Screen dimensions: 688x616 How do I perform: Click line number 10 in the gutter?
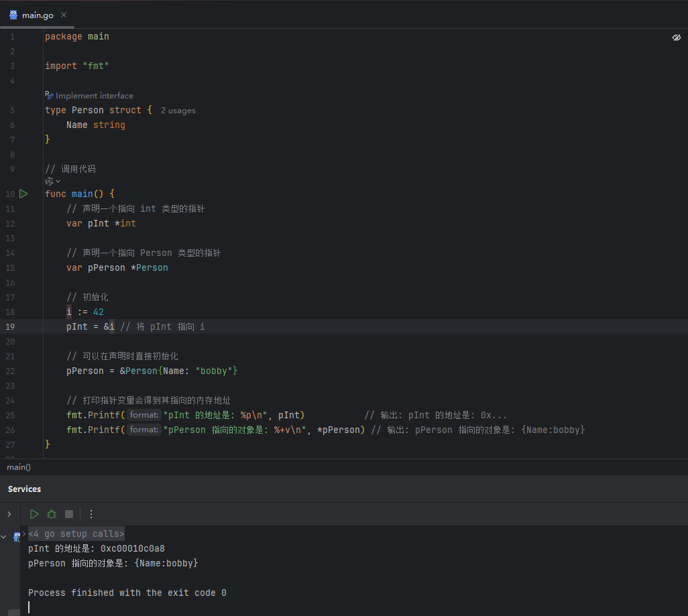tap(10, 194)
